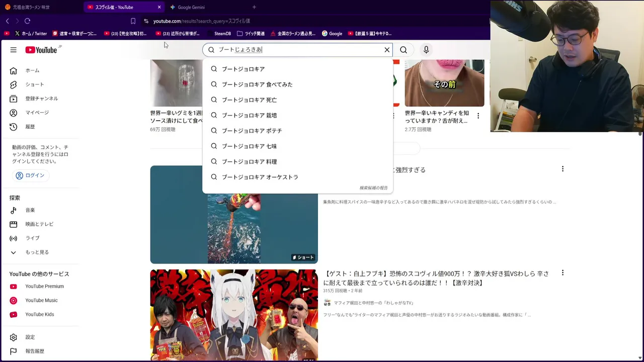Click the ログイン button
Screen dimensions: 644x362
coord(30,175)
